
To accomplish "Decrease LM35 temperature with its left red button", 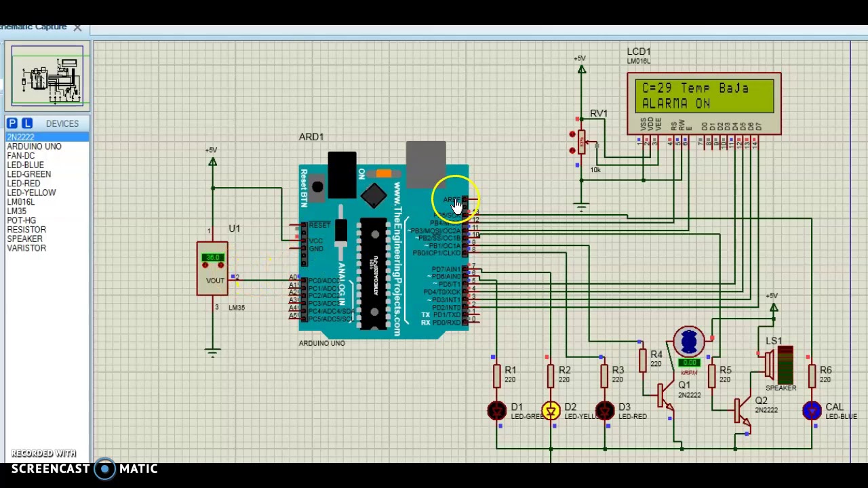I will [205, 265].
